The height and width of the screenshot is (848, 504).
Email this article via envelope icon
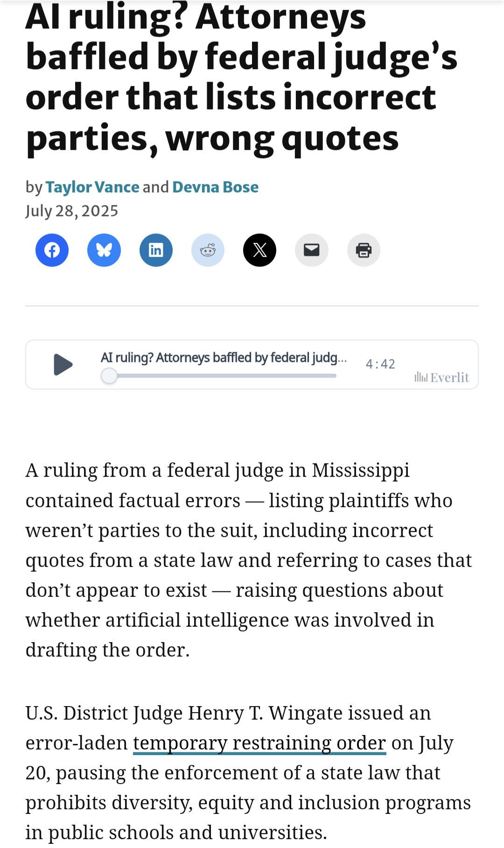312,250
